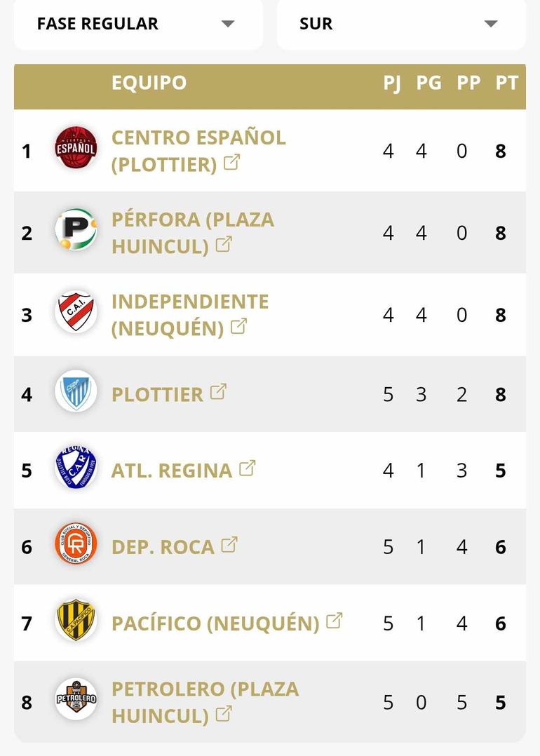Click the PT column header
540x756 pixels.
click(506, 83)
